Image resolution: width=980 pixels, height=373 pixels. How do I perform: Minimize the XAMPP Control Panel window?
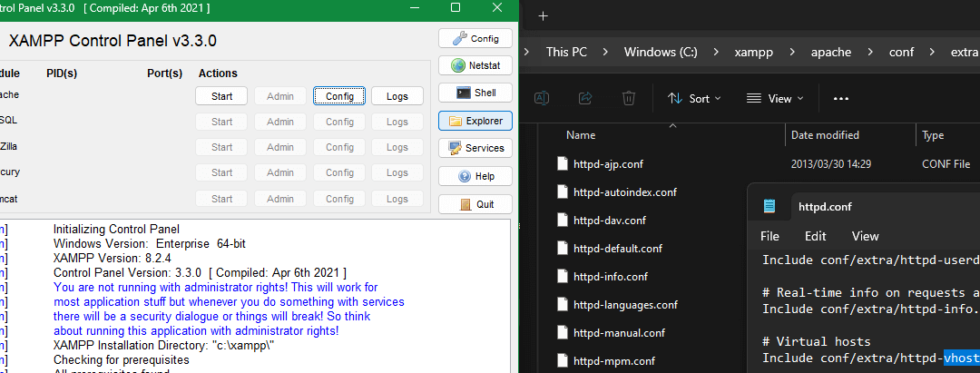415,7
